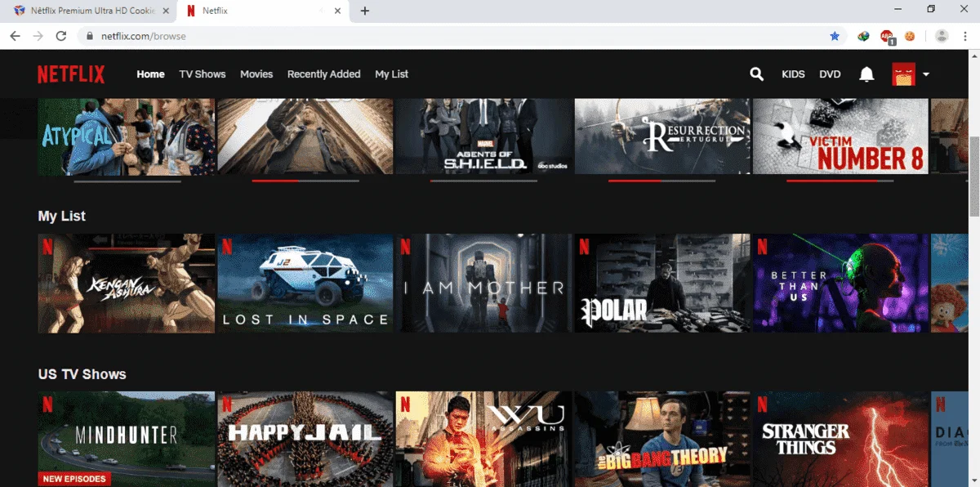Open the TV Shows menu item
Image resolution: width=980 pixels, height=487 pixels.
tap(203, 74)
